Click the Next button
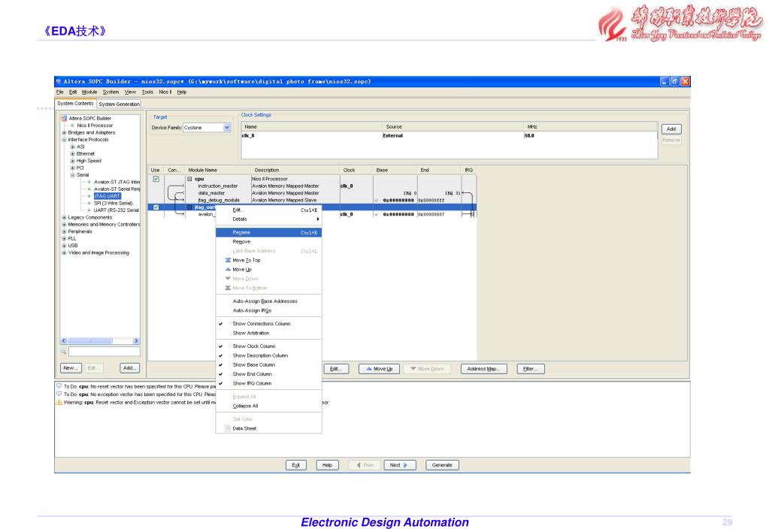This screenshot has height=532, width=769. click(399, 465)
